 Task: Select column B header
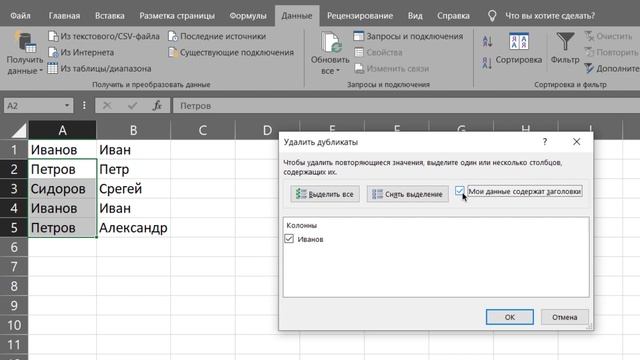133,130
